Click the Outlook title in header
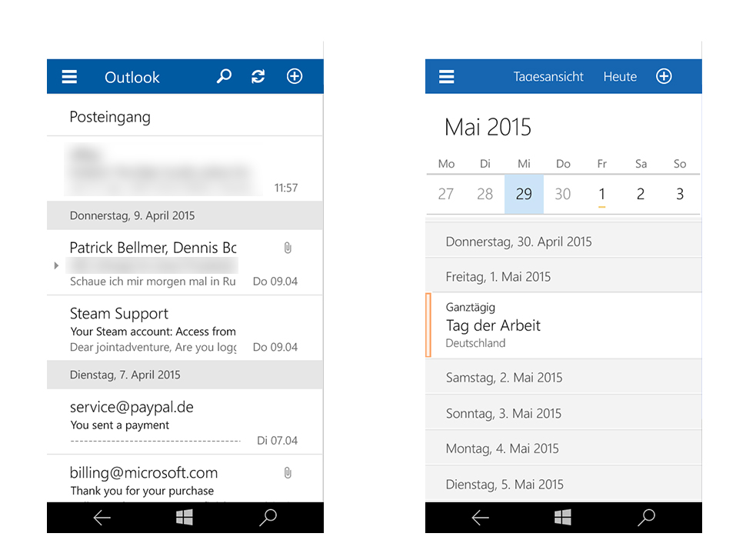 132,77
